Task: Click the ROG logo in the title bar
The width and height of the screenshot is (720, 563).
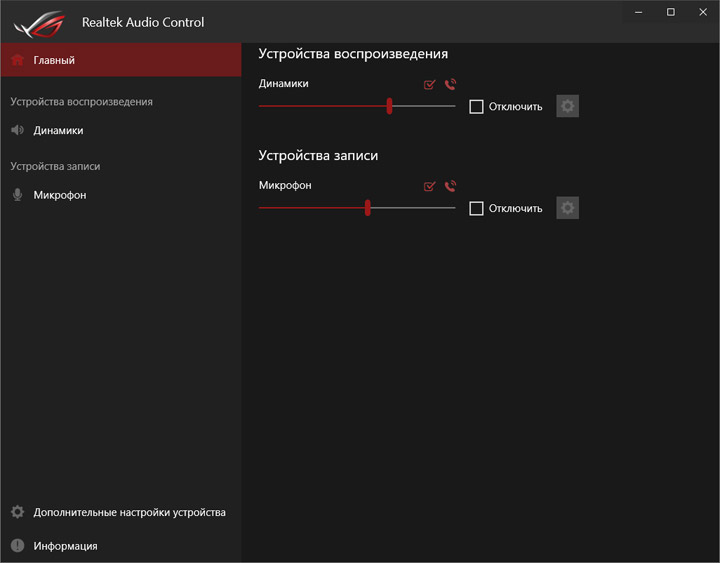Action: (40, 22)
